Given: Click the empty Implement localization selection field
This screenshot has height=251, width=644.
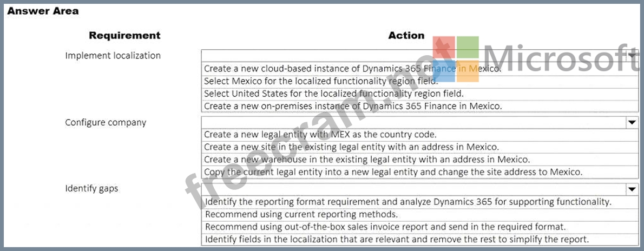Looking at the screenshot, I should (x=411, y=56).
